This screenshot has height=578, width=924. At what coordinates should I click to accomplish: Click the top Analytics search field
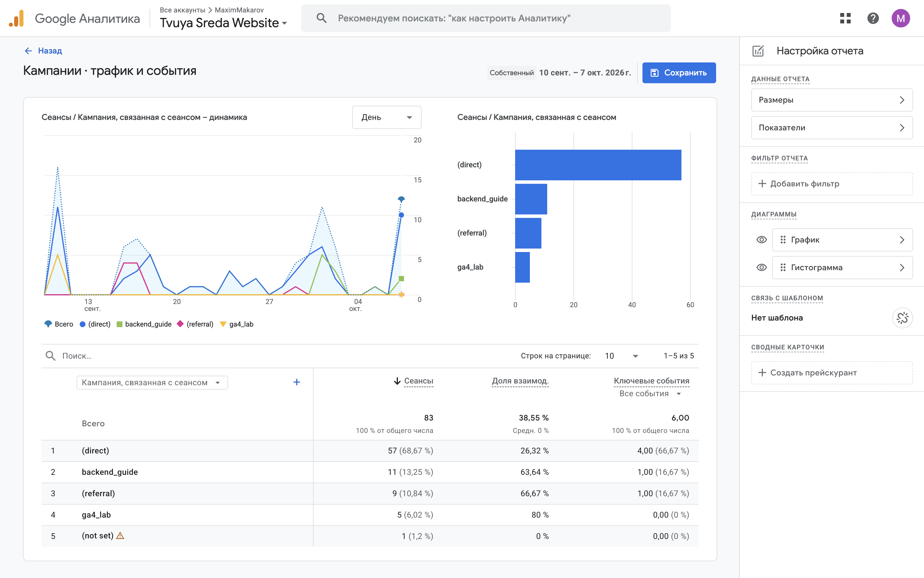coord(486,18)
